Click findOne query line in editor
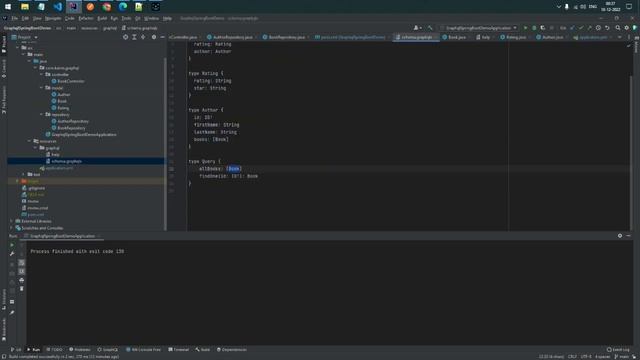The height and width of the screenshot is (360, 640). (229, 176)
